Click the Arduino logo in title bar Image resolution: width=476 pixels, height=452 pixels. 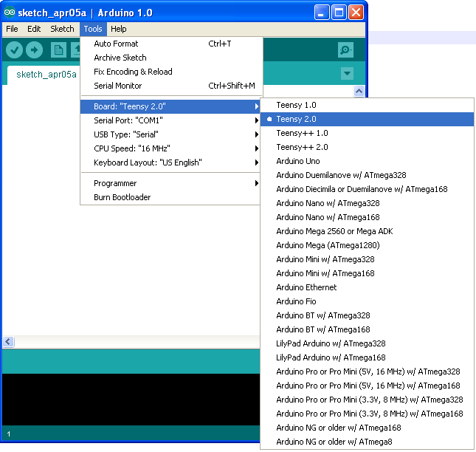click(10, 13)
